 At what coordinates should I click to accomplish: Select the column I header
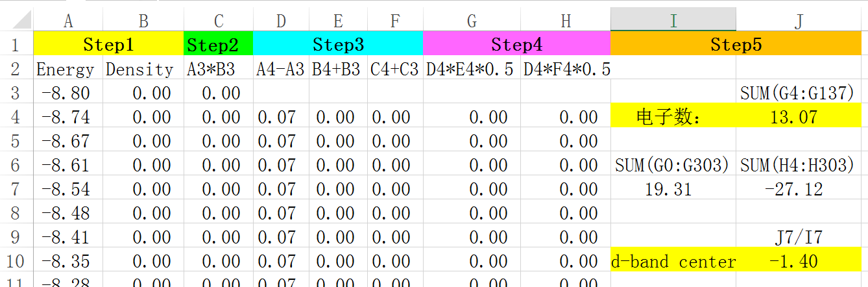point(673,21)
